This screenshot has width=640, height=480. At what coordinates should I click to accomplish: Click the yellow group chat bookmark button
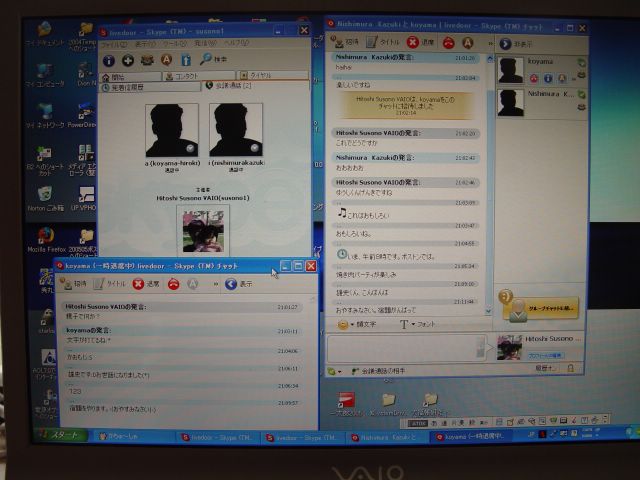pos(540,307)
